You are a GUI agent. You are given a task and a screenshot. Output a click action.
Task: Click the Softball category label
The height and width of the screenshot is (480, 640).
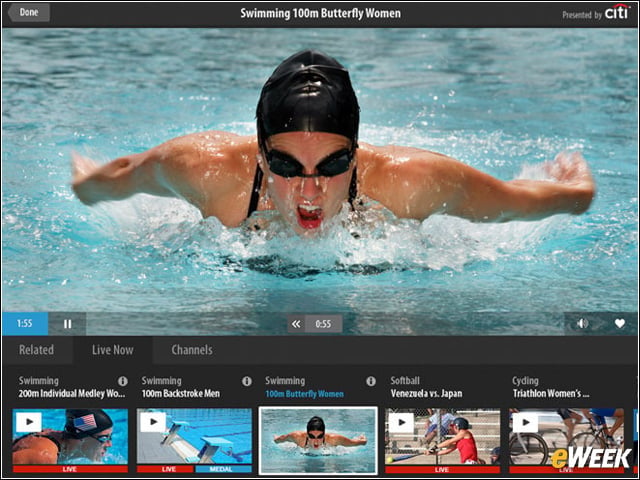point(405,381)
